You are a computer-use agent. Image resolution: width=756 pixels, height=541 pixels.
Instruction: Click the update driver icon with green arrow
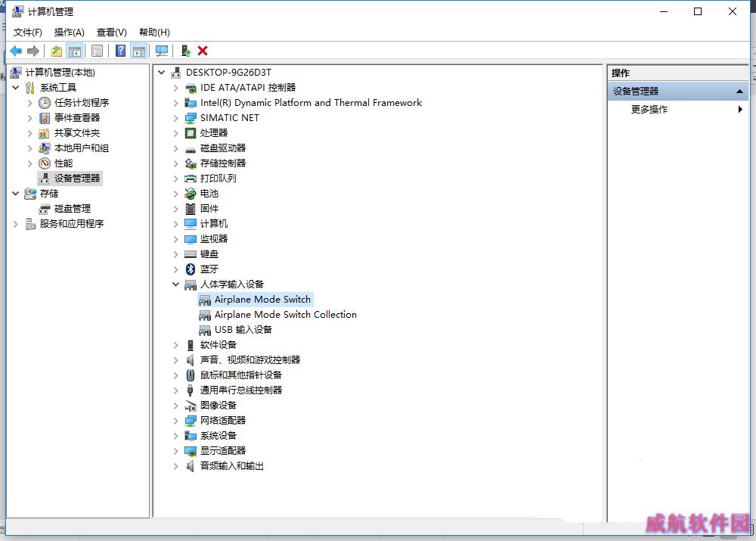click(185, 51)
